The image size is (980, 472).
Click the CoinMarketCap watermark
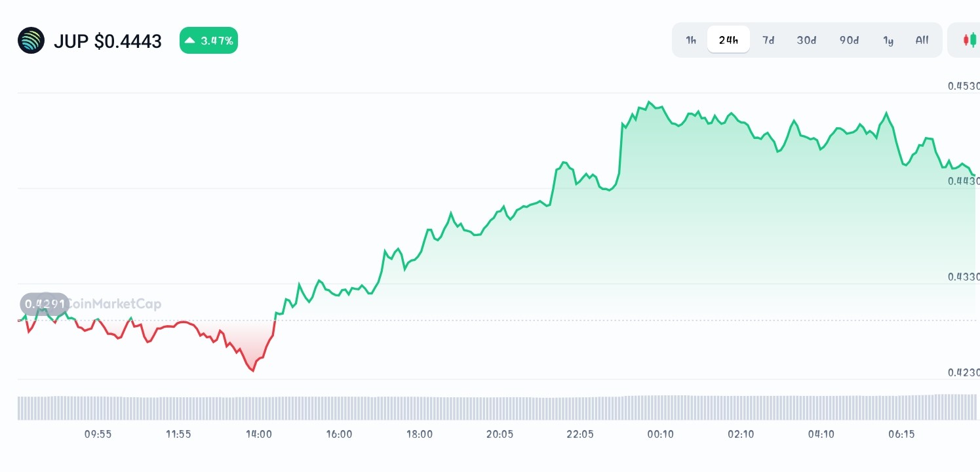(x=114, y=304)
